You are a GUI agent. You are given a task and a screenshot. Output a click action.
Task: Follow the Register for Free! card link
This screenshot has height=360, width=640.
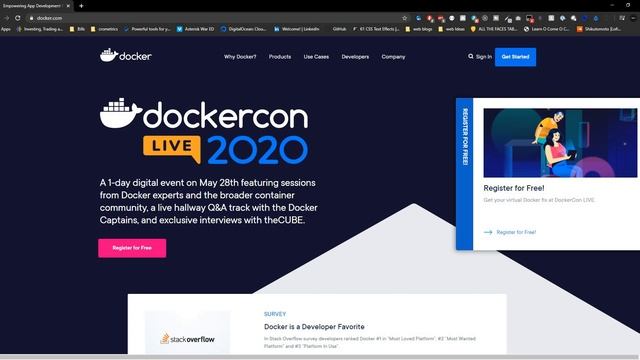tap(516, 232)
